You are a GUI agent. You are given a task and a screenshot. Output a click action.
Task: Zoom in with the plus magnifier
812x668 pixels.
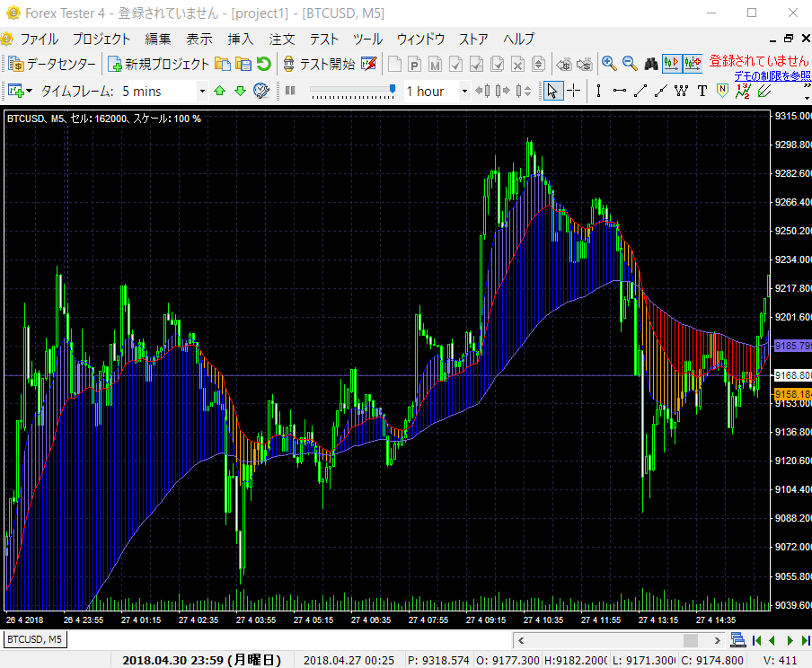[x=609, y=64]
